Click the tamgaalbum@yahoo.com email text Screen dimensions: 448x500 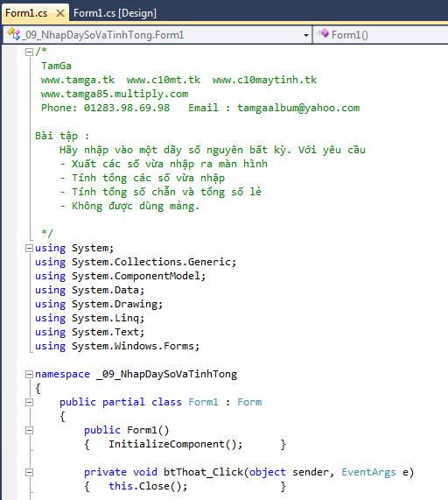click(x=298, y=108)
